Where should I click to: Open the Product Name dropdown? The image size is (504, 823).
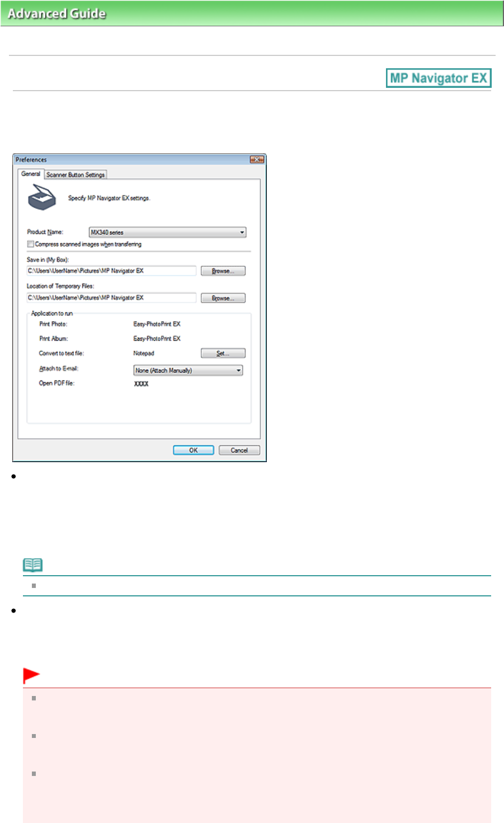click(167, 232)
